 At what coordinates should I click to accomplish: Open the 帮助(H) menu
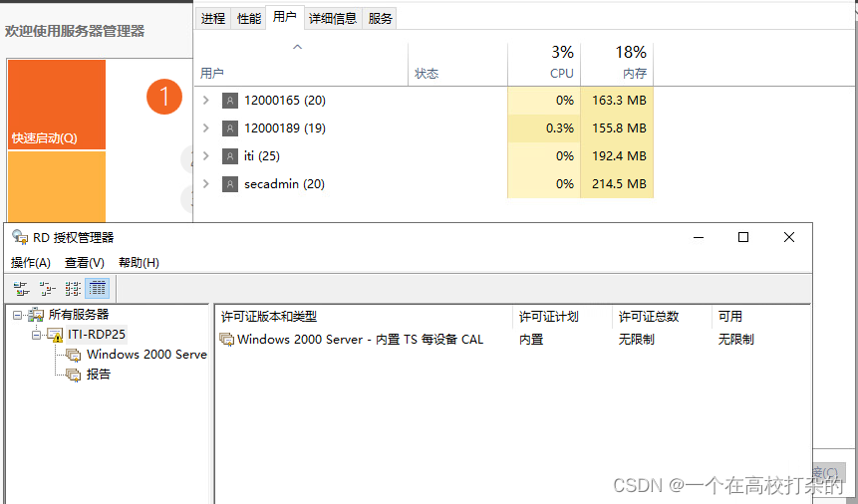[x=139, y=263]
